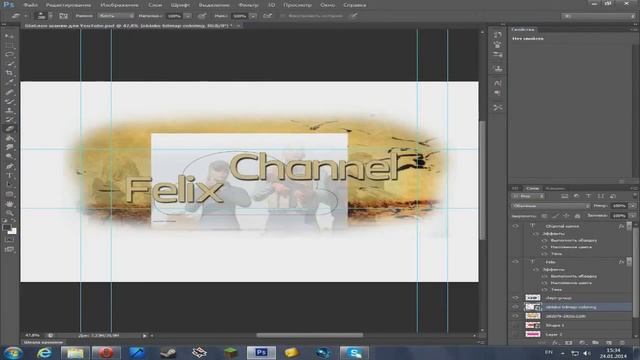The height and width of the screenshot is (360, 640).
Task: Toggle the Brush panel from options bar
Action: (x=64, y=16)
